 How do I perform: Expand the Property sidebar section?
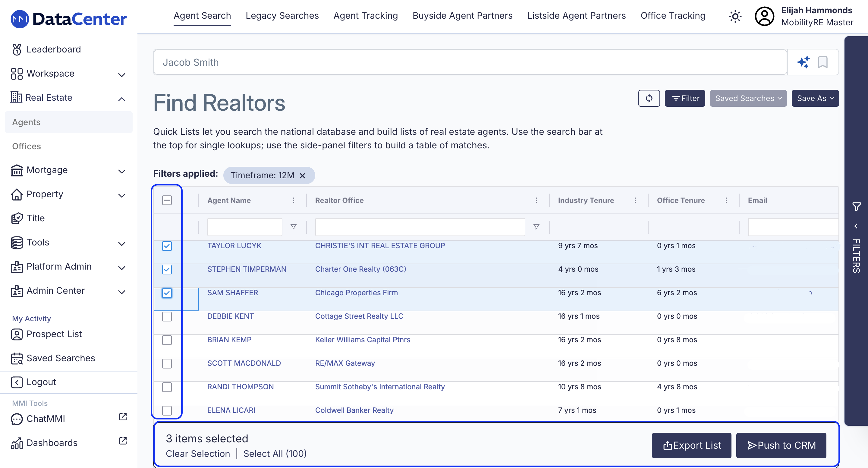tap(122, 196)
